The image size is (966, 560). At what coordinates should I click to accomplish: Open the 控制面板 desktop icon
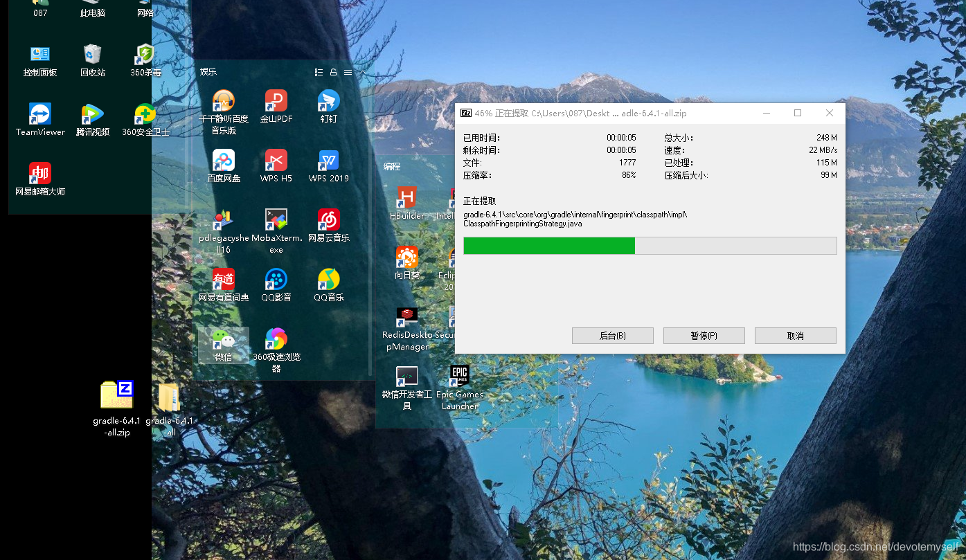click(40, 61)
